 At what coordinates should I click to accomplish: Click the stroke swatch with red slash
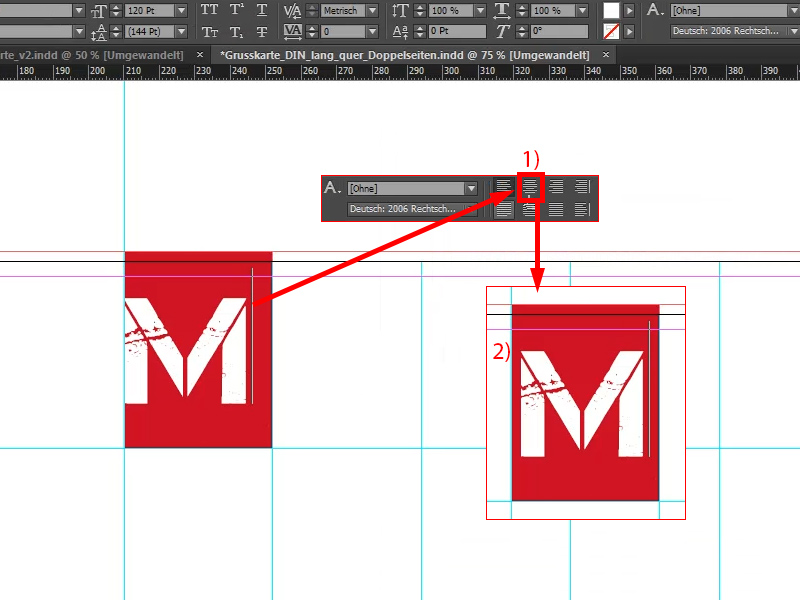[x=611, y=32]
